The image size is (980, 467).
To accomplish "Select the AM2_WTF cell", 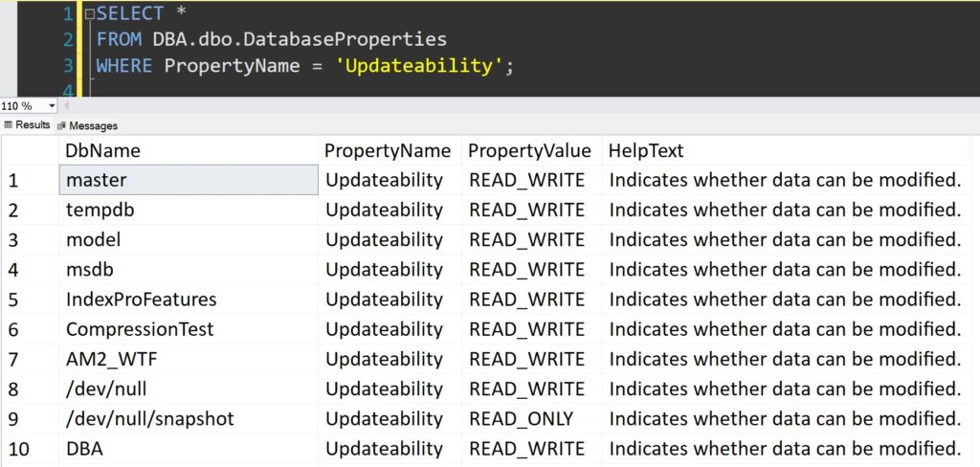I will pyautogui.click(x=189, y=359).
